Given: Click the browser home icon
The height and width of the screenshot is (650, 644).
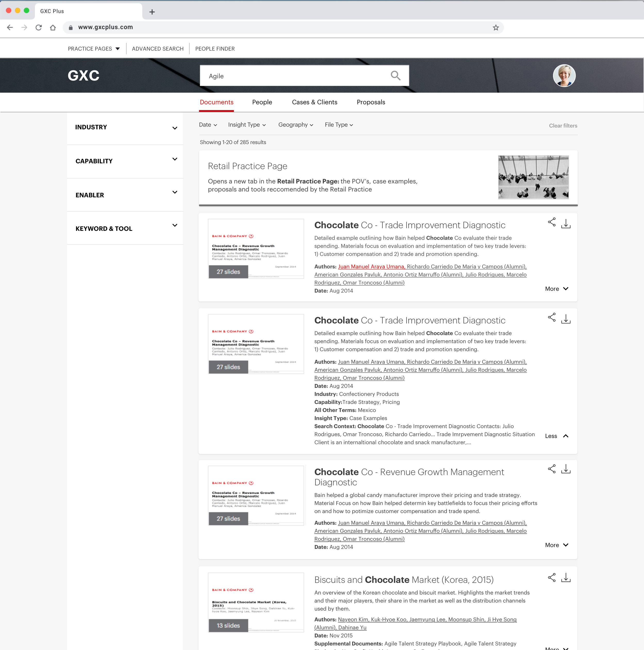Looking at the screenshot, I should point(53,28).
